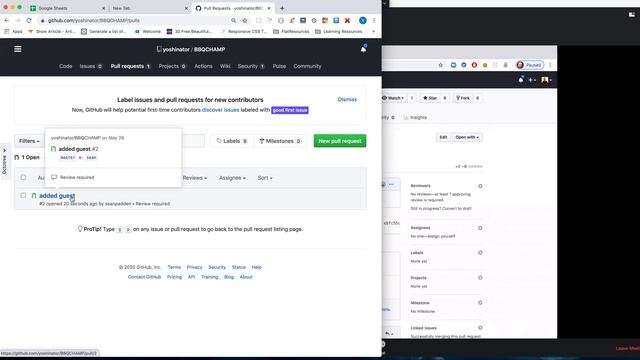Open the Actions tab
The height and width of the screenshot is (360, 640).
pos(203,66)
